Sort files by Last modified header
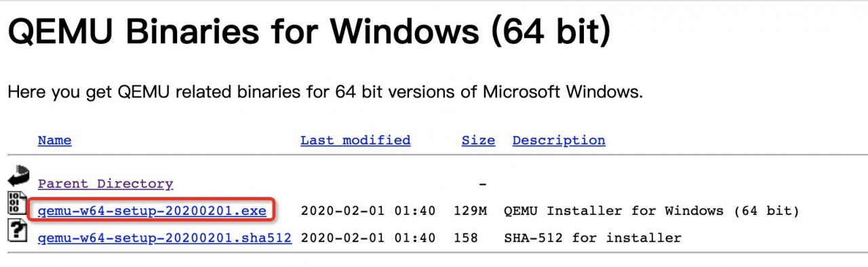868x267 pixels. 355,140
